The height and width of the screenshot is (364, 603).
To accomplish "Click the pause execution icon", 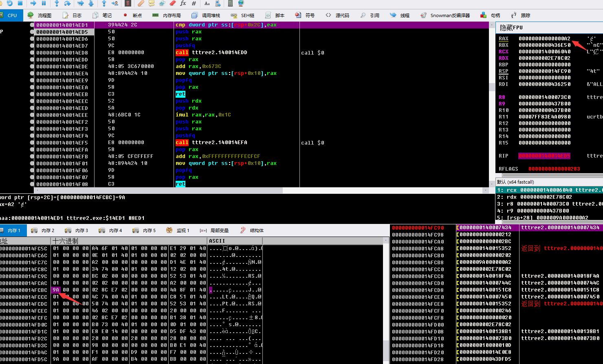I will coord(44,3).
